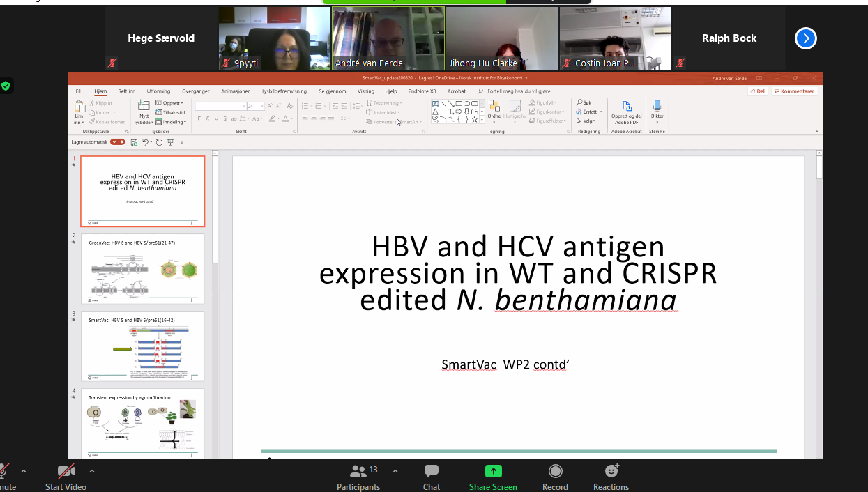Open the Velg selection dropdown

589,121
